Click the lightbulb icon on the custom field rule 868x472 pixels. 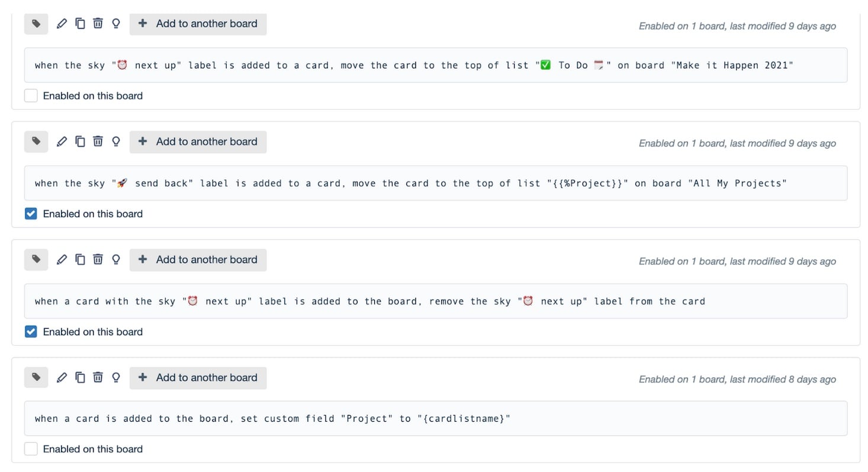(x=116, y=377)
